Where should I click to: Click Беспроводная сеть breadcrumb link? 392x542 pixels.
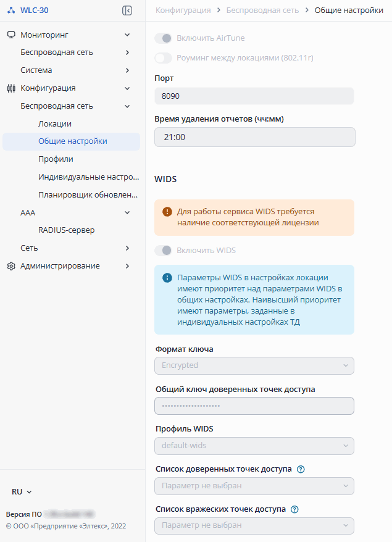coord(262,10)
